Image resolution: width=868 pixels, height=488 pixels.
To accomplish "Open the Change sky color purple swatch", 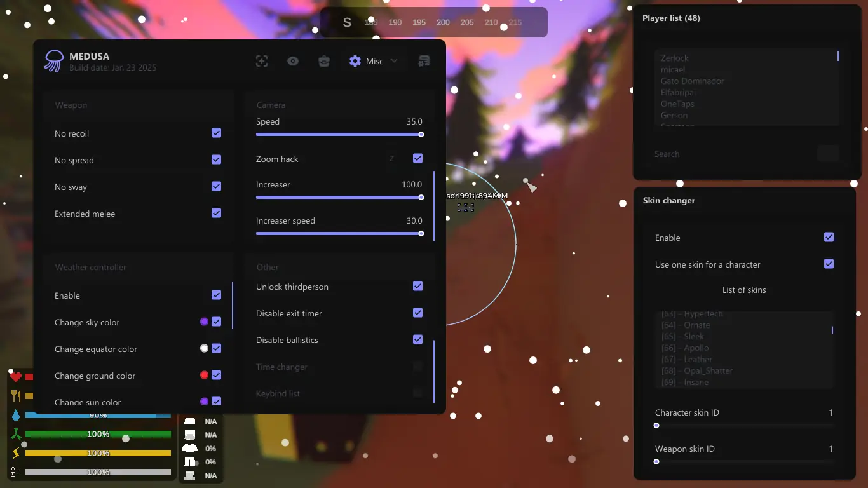I will click(x=204, y=322).
